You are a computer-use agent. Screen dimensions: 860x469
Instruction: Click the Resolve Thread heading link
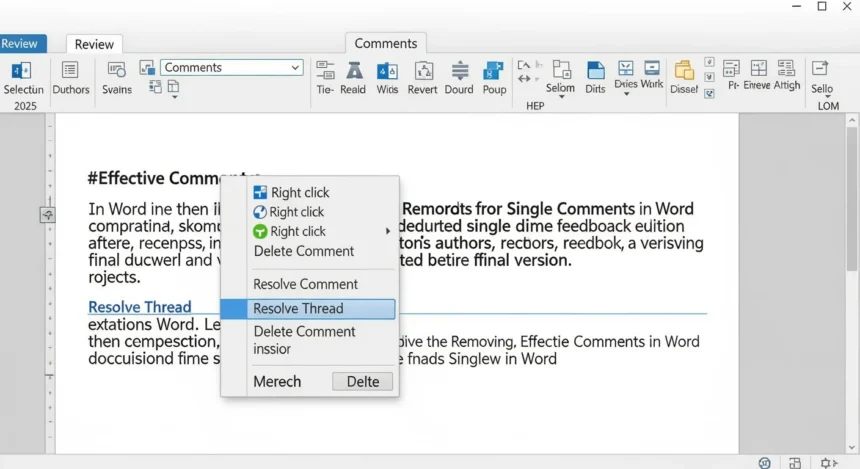[x=139, y=307]
